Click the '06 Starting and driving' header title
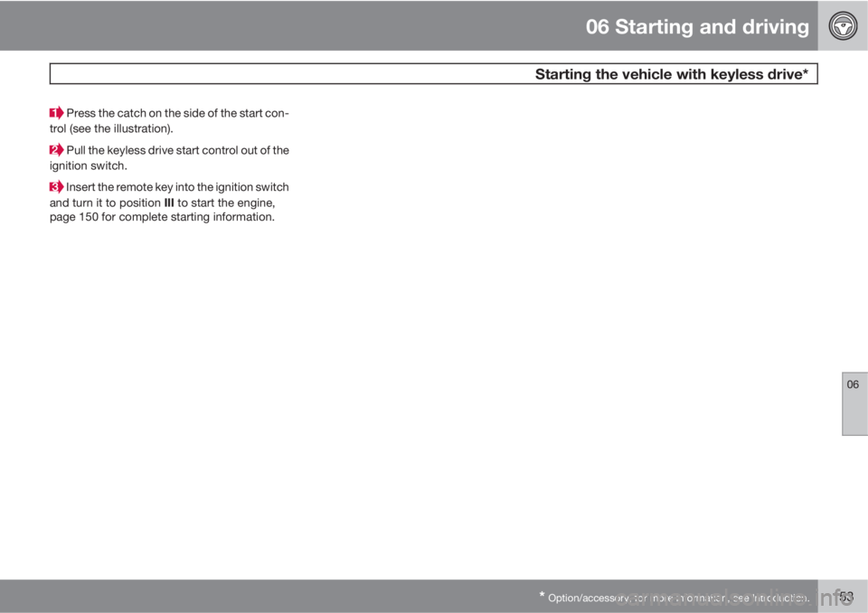Viewport: 868px width, 613px height. click(696, 26)
